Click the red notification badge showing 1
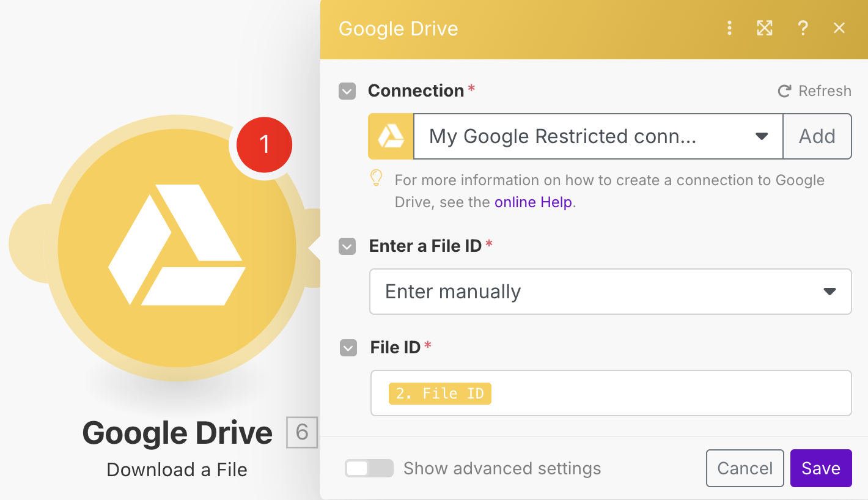The width and height of the screenshot is (868, 500). click(x=264, y=145)
